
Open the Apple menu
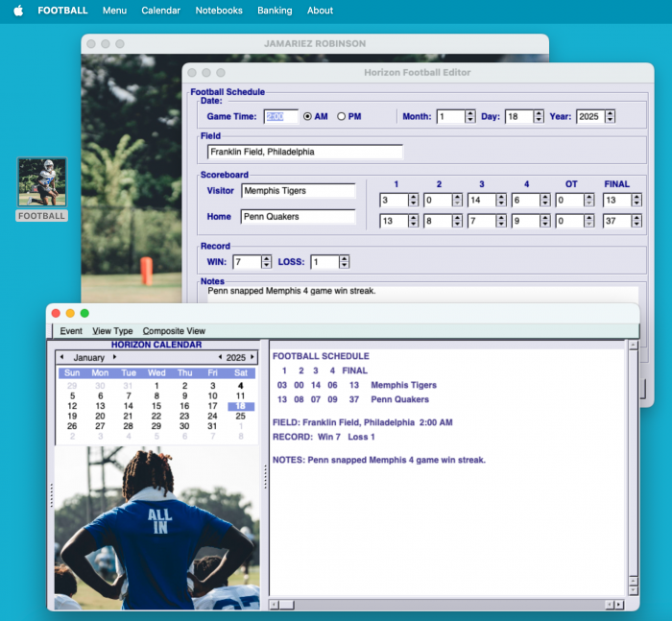[x=17, y=11]
